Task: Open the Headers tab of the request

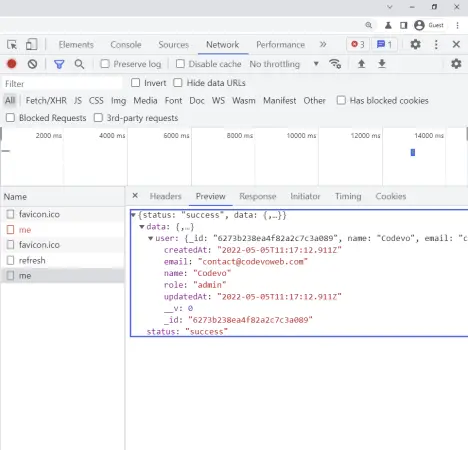Action: click(166, 196)
